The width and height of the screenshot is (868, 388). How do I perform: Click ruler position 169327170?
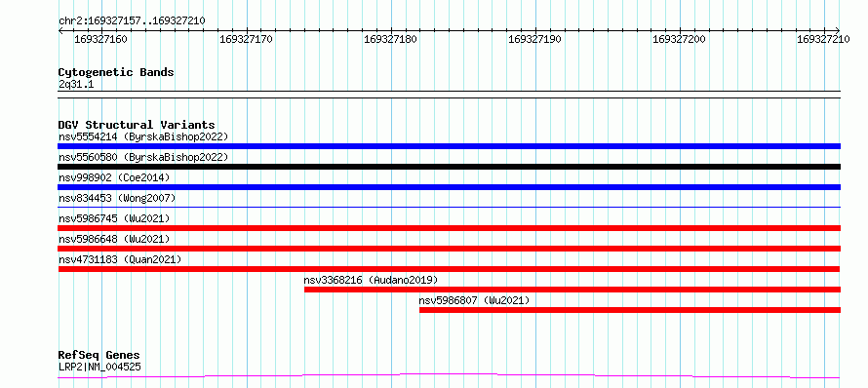pos(246,39)
